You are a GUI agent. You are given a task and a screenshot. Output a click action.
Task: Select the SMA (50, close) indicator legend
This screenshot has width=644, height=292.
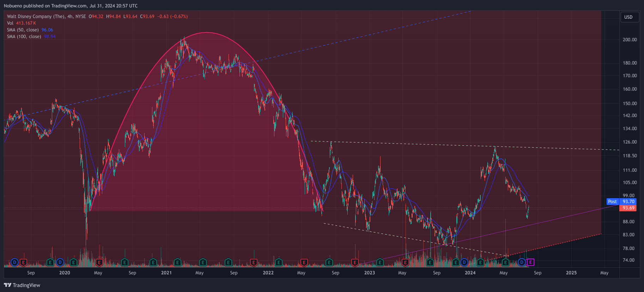pyautogui.click(x=23, y=30)
